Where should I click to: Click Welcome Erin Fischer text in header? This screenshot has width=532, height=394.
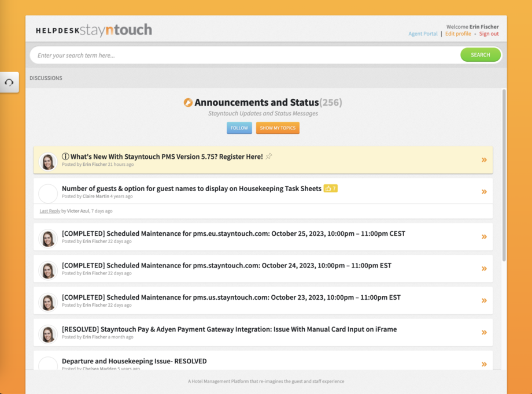(472, 27)
